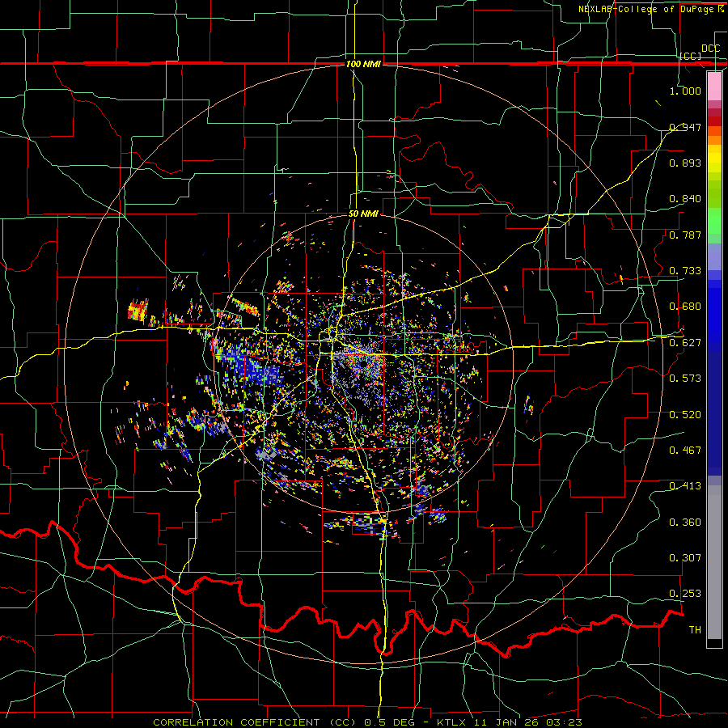The height and width of the screenshot is (728, 728).
Task: Click the 0.413 legend value
Action: point(685,485)
